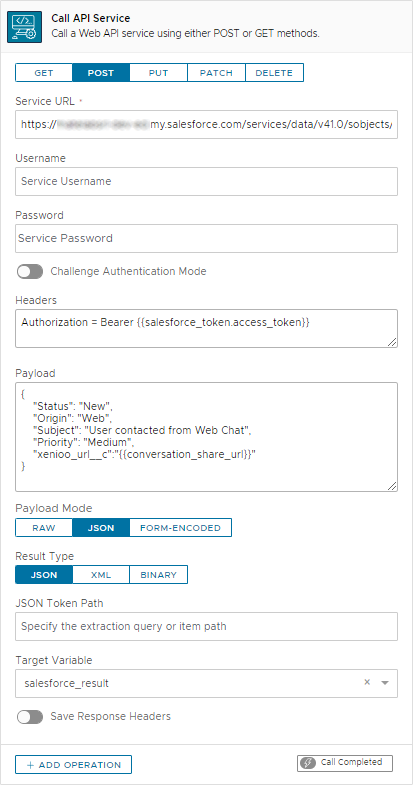Select the PATCH method
Viewport: 413px width, 785px height.
point(216,73)
